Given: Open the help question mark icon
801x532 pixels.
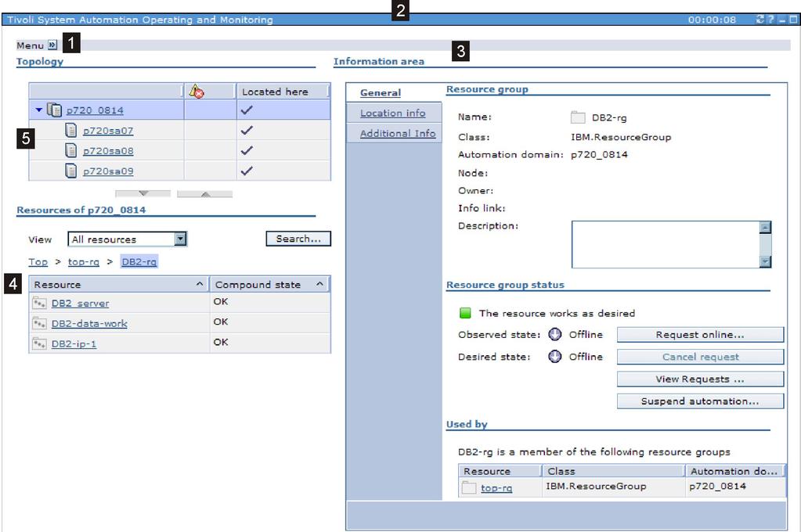Looking at the screenshot, I should click(x=771, y=20).
